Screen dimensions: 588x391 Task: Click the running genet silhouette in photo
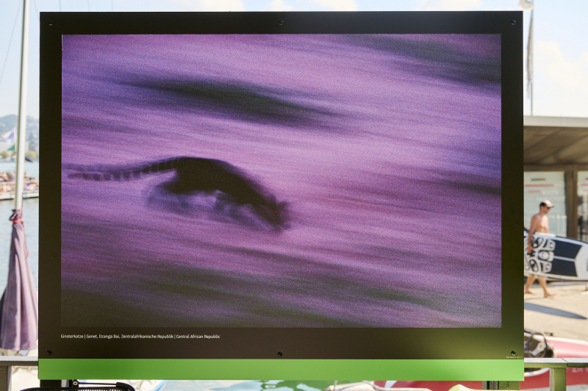click(x=220, y=190)
